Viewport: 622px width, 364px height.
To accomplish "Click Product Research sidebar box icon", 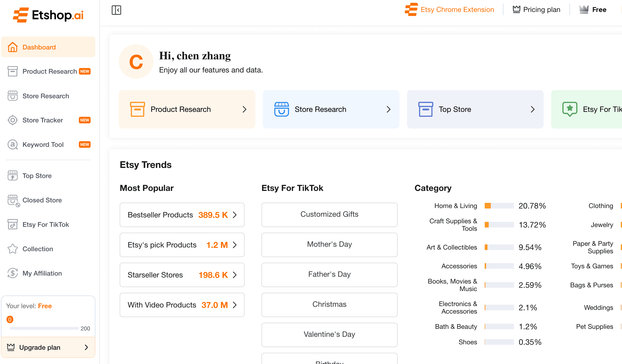I will [13, 71].
